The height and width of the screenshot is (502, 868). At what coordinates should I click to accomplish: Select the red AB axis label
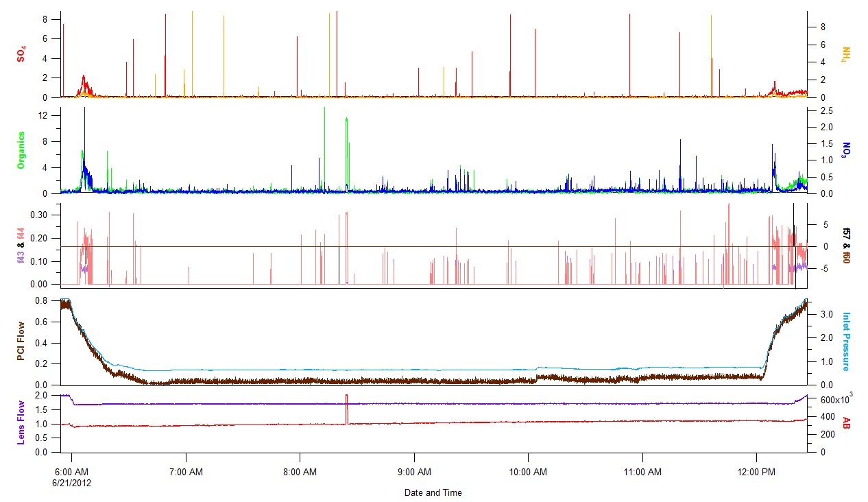pos(847,422)
